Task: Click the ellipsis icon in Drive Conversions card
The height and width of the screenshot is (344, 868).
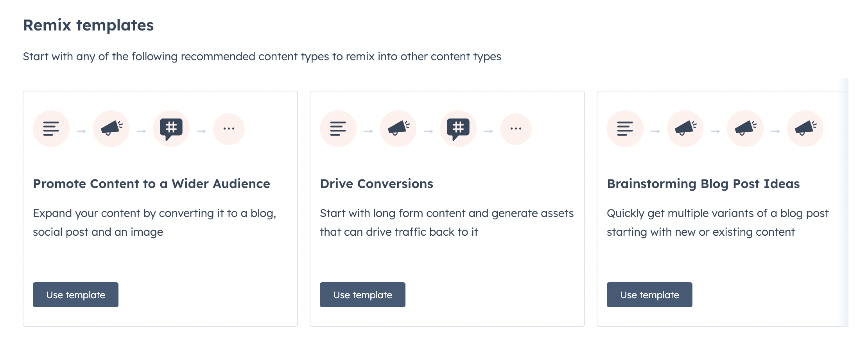Action: 516,128
